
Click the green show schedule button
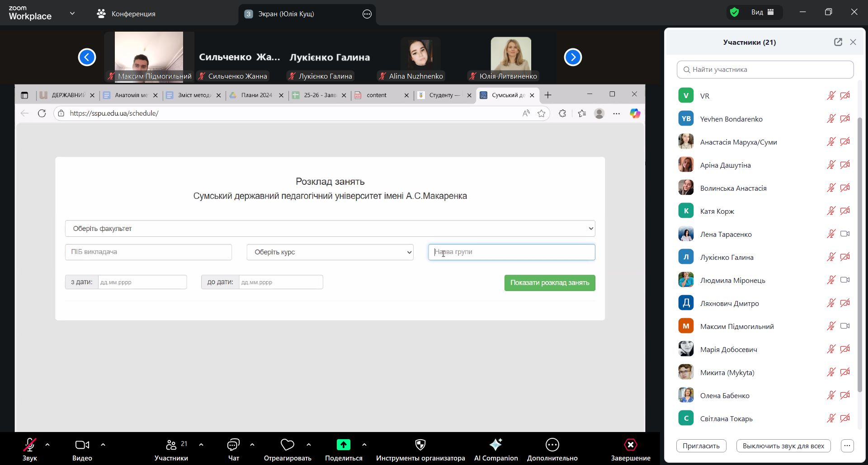[549, 283]
